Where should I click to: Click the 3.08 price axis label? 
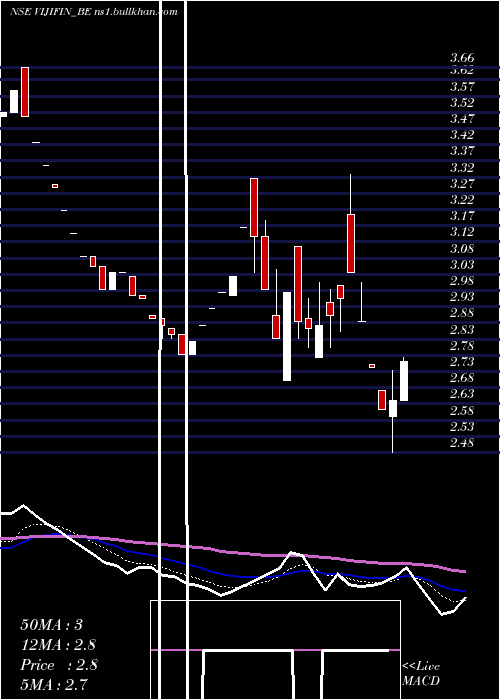(462, 249)
